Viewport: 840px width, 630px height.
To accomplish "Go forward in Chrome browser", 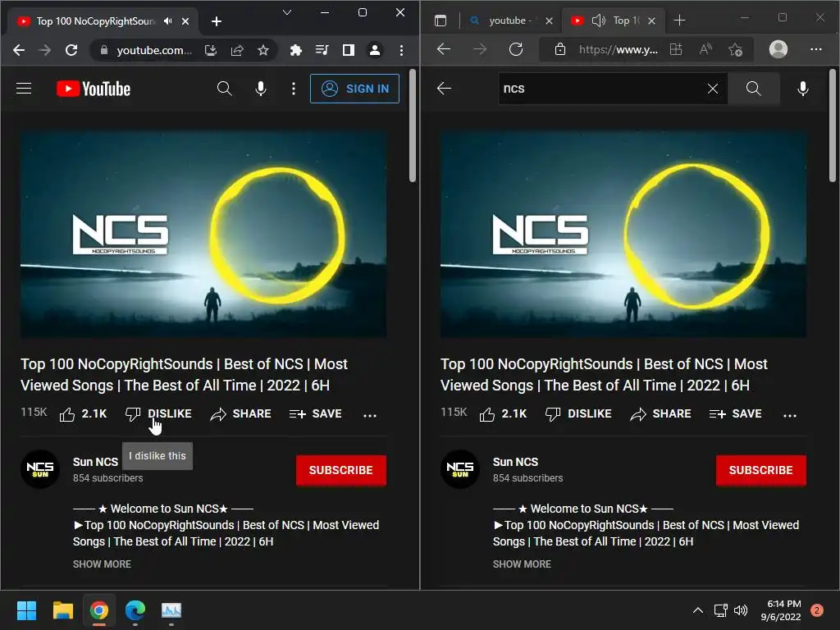I will click(45, 50).
